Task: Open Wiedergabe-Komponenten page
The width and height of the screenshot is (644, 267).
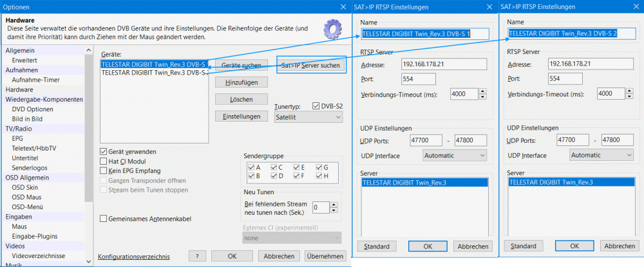Action: coord(43,99)
